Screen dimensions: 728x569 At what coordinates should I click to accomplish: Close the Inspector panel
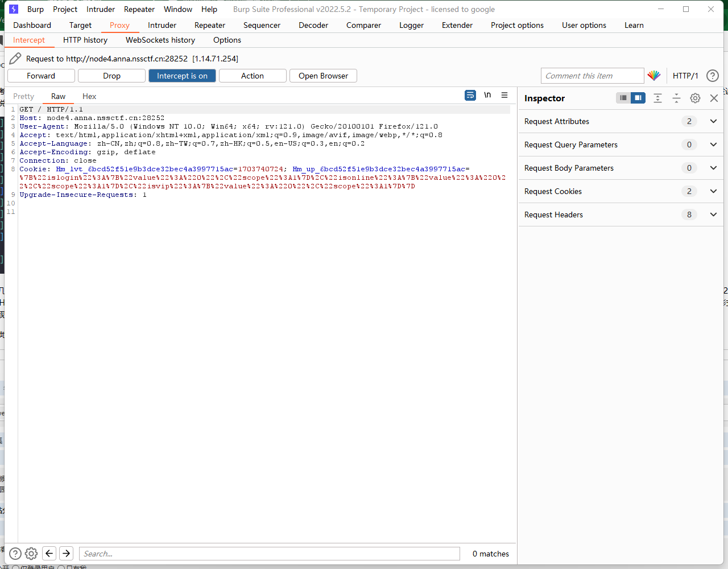click(714, 98)
